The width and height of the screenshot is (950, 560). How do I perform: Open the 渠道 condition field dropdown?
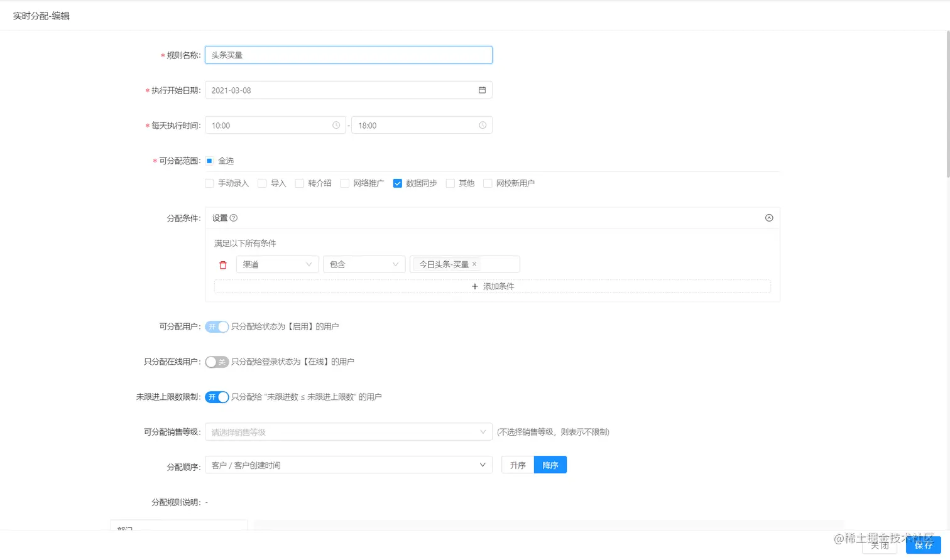278,264
